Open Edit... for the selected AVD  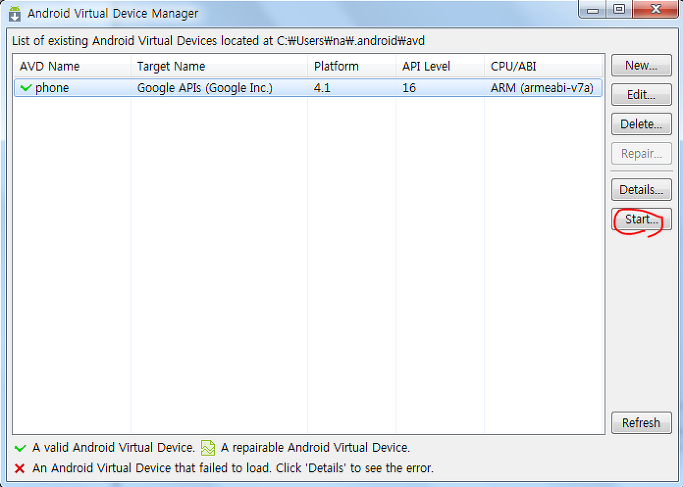(641, 95)
